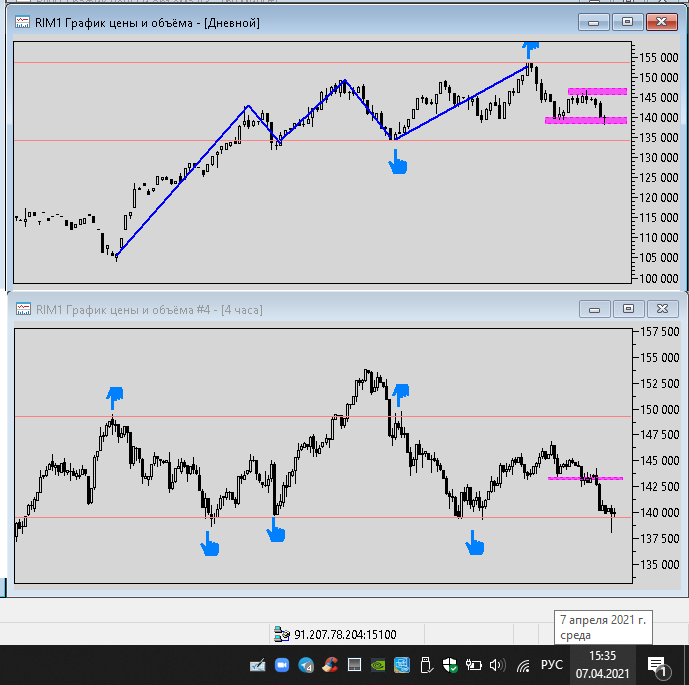
Task: Click the battery power tray icon
Action: [x=474, y=665]
